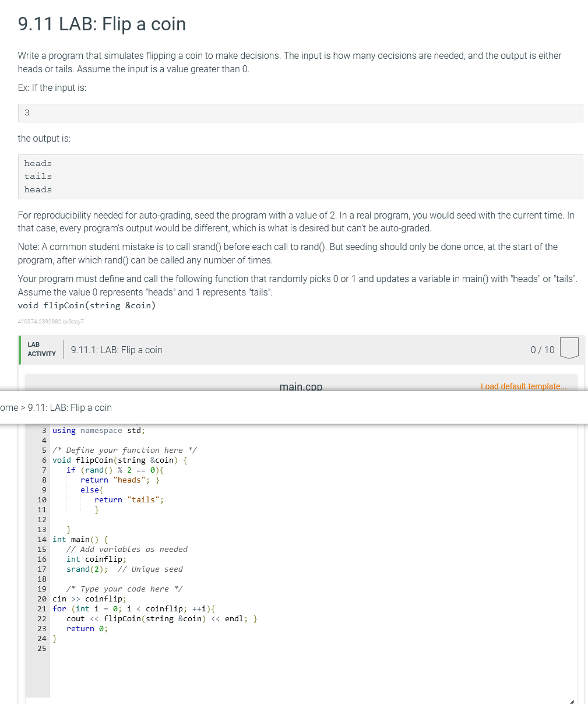Click line number 20 in the editor gutter
The image size is (588, 704).
41,599
